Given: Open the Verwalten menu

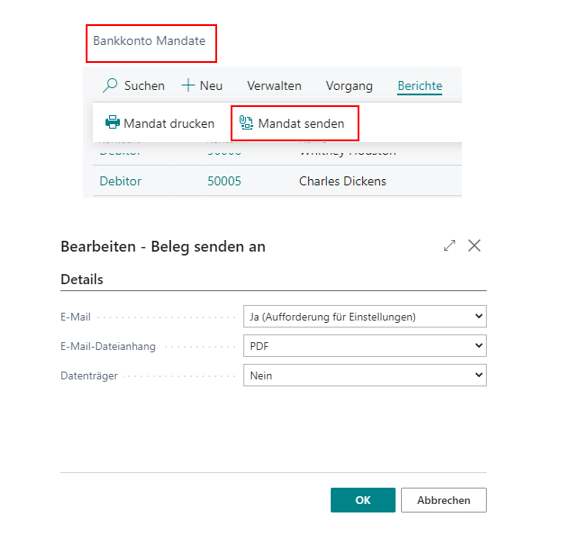Looking at the screenshot, I should tap(274, 86).
